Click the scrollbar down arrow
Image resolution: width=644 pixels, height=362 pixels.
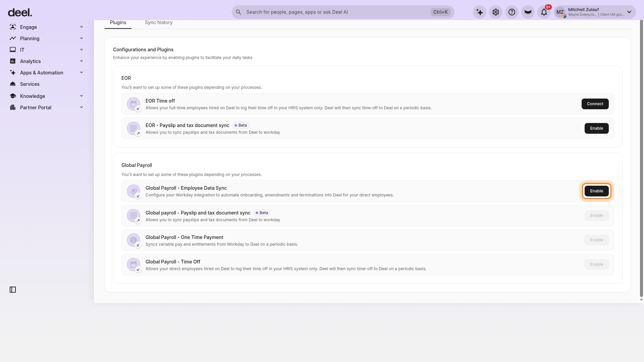(641, 300)
